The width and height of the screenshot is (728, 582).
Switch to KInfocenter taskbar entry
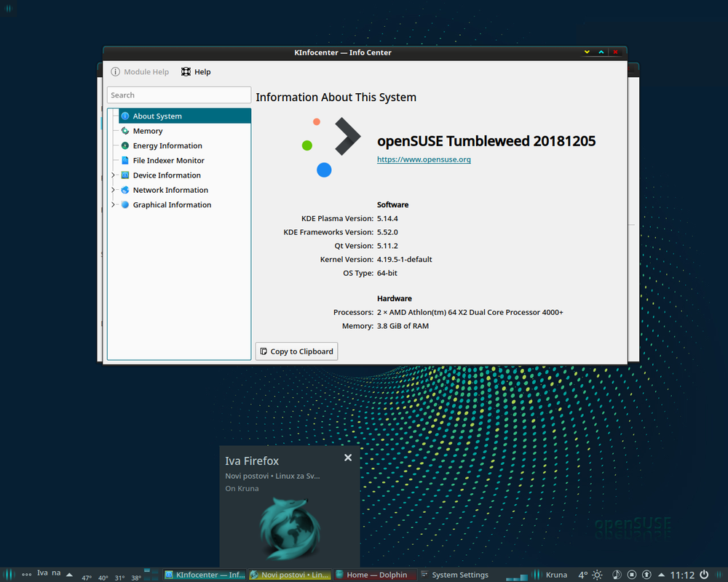coord(205,575)
